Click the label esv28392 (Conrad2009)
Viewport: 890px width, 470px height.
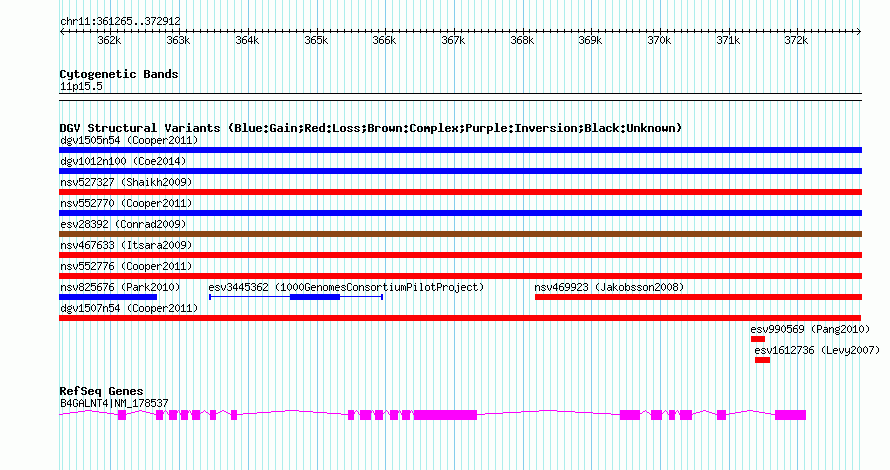click(x=123, y=224)
